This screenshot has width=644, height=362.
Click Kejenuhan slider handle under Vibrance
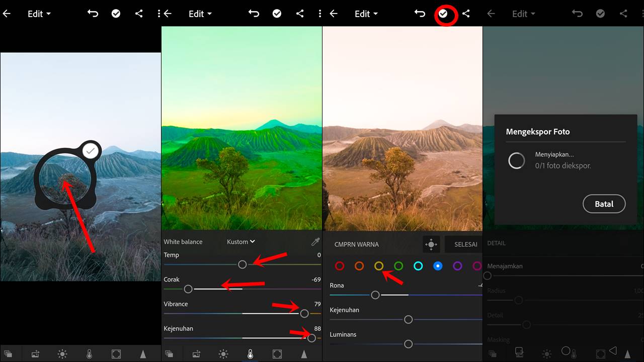coord(311,338)
